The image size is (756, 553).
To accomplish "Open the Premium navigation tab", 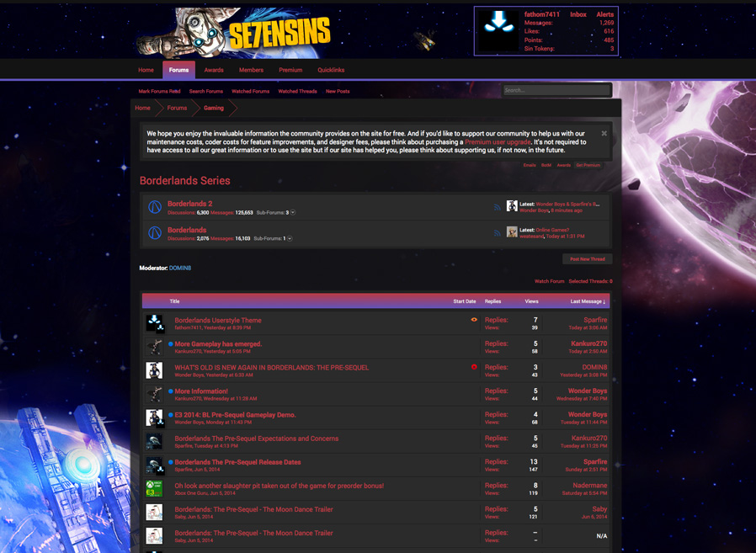I will (290, 70).
